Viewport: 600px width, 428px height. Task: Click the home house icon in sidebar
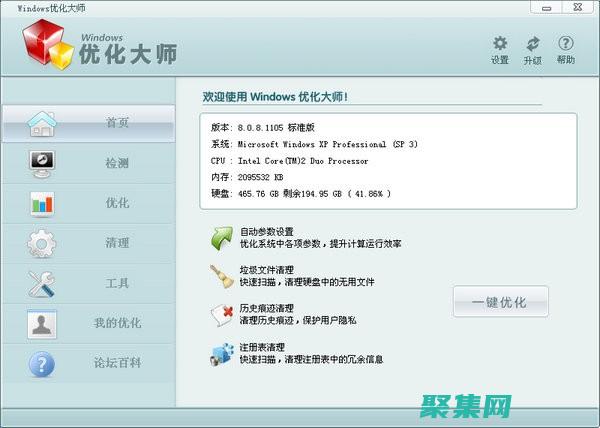point(42,124)
